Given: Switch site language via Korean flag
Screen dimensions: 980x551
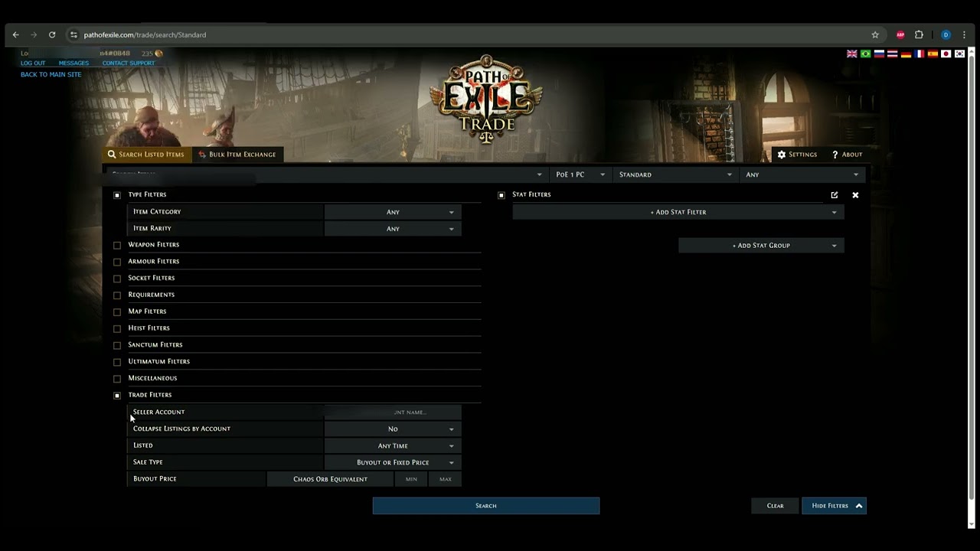Looking at the screenshot, I should (x=959, y=54).
